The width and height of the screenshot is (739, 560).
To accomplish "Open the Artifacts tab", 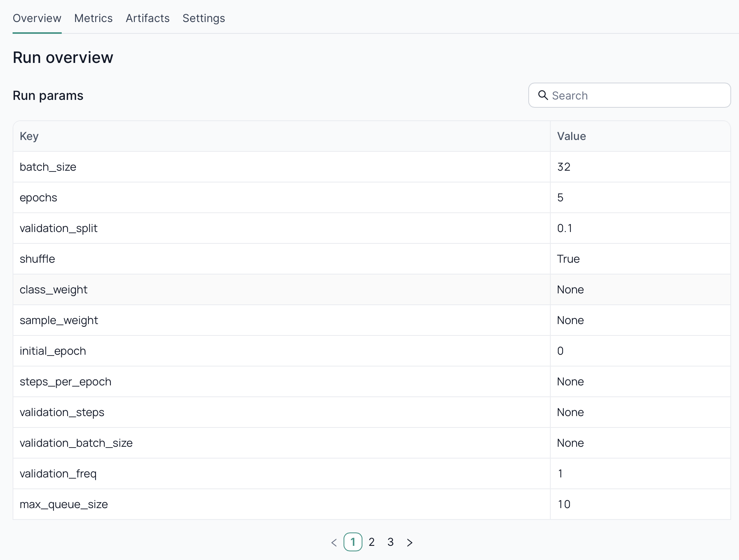I will tap(147, 18).
